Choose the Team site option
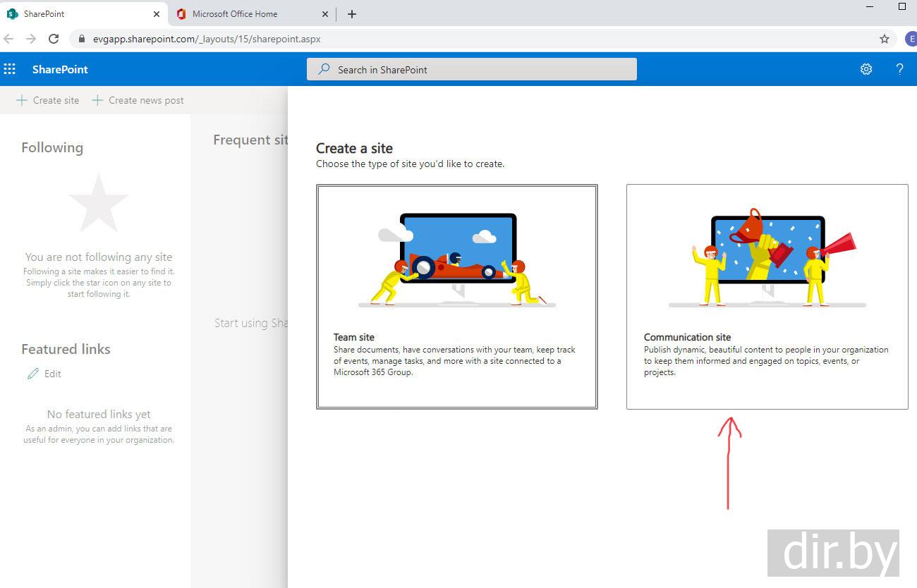Viewport: 917px width, 588px height. 457,353
